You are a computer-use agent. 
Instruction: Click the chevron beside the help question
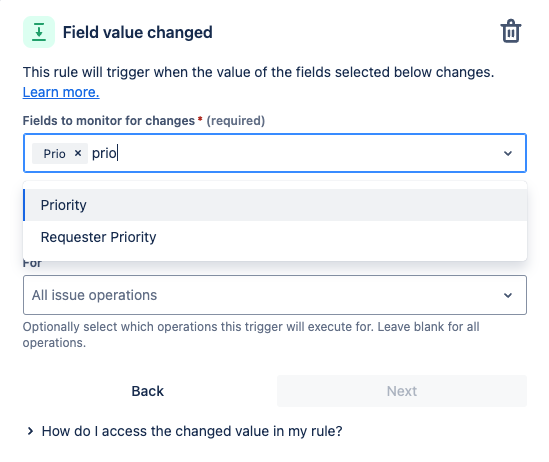30,431
